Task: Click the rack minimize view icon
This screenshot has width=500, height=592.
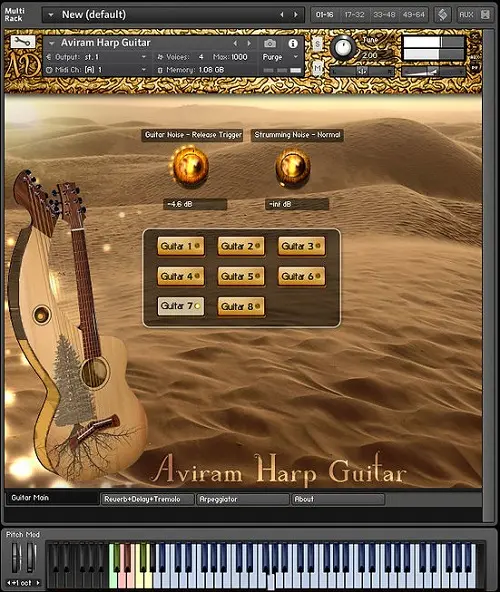Action: (x=485, y=15)
